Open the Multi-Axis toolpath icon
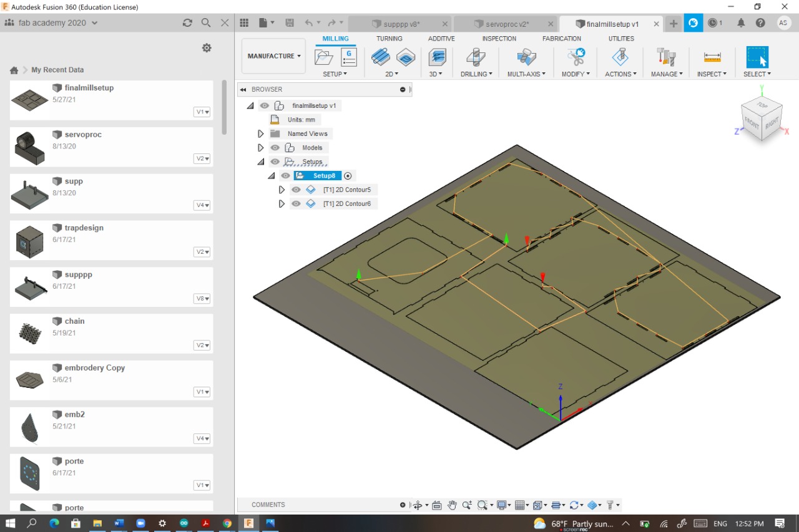 [x=526, y=57]
